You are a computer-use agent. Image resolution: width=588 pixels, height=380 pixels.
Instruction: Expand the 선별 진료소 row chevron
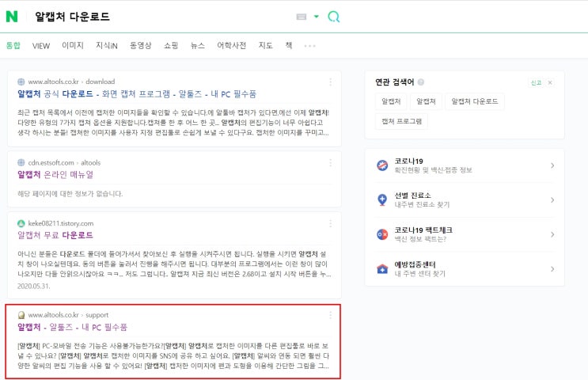click(552, 200)
